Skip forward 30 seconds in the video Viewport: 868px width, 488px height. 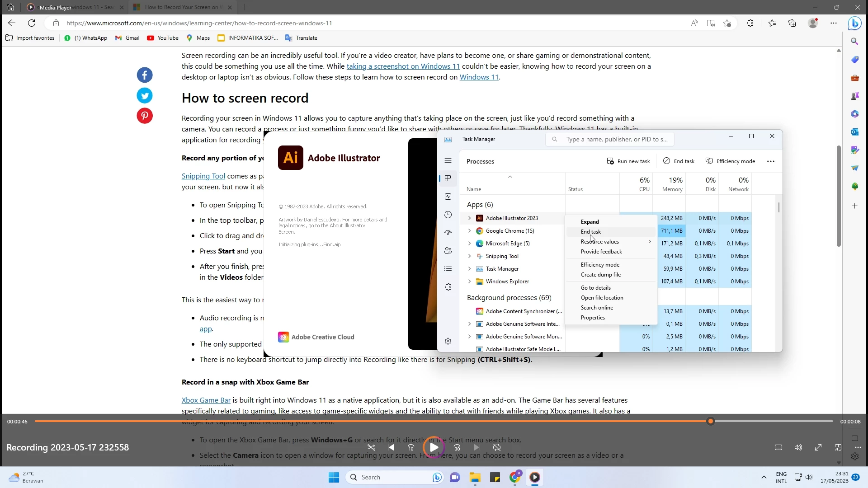click(x=457, y=447)
